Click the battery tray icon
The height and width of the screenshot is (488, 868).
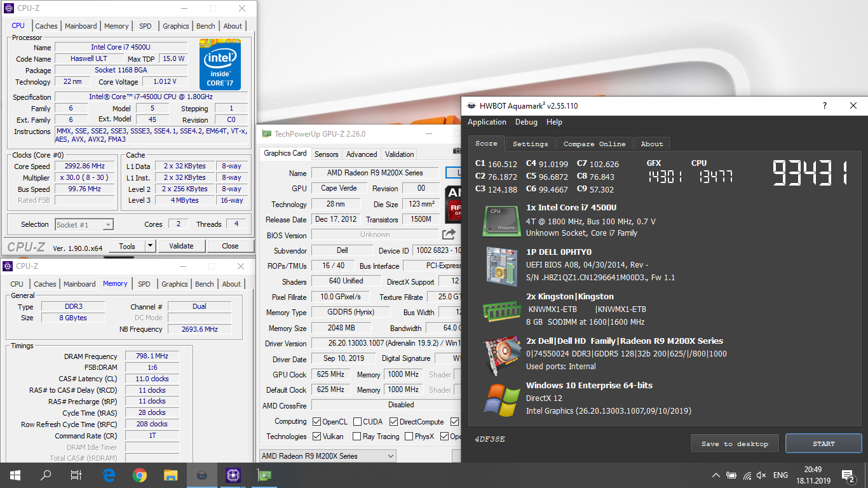pos(732,475)
